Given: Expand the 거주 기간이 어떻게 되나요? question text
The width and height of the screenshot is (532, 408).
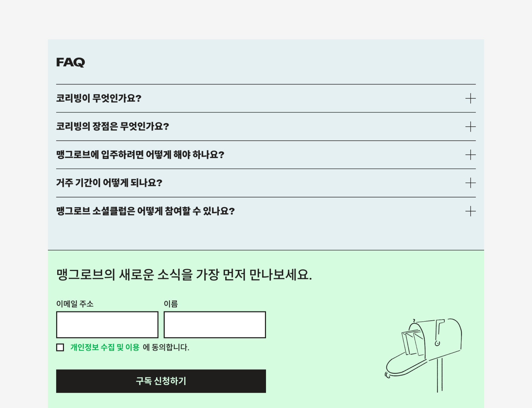Looking at the screenshot, I should [x=109, y=183].
